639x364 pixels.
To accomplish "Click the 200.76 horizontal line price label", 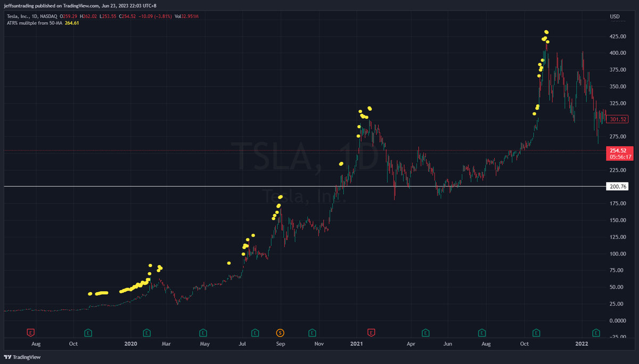I will 617,186.
